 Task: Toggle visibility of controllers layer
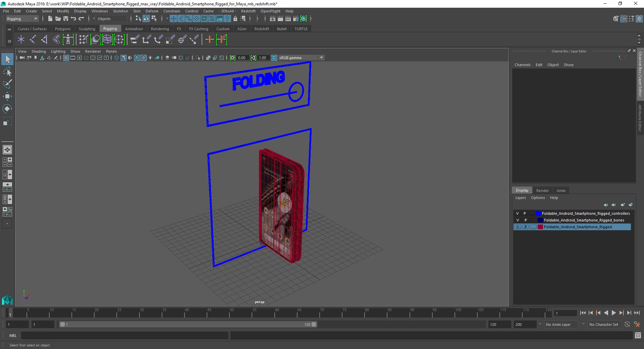517,213
